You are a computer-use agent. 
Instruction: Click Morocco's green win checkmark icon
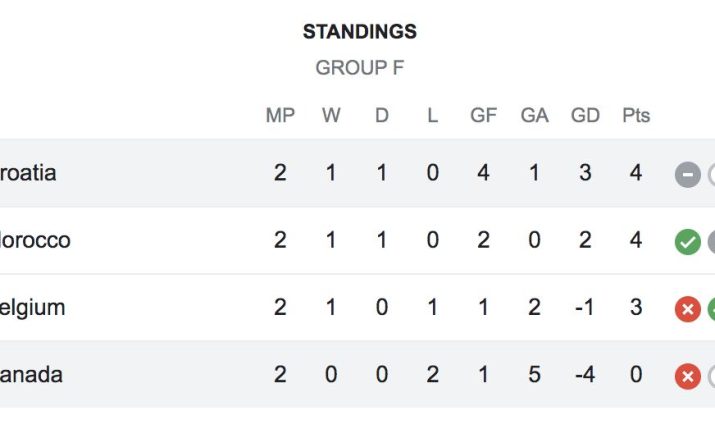(x=687, y=242)
